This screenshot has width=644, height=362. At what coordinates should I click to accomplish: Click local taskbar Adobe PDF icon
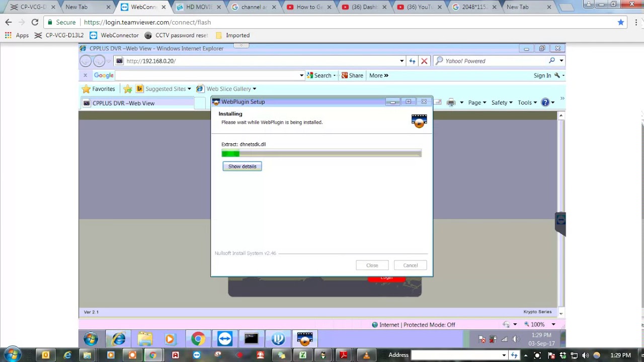pos(344,355)
